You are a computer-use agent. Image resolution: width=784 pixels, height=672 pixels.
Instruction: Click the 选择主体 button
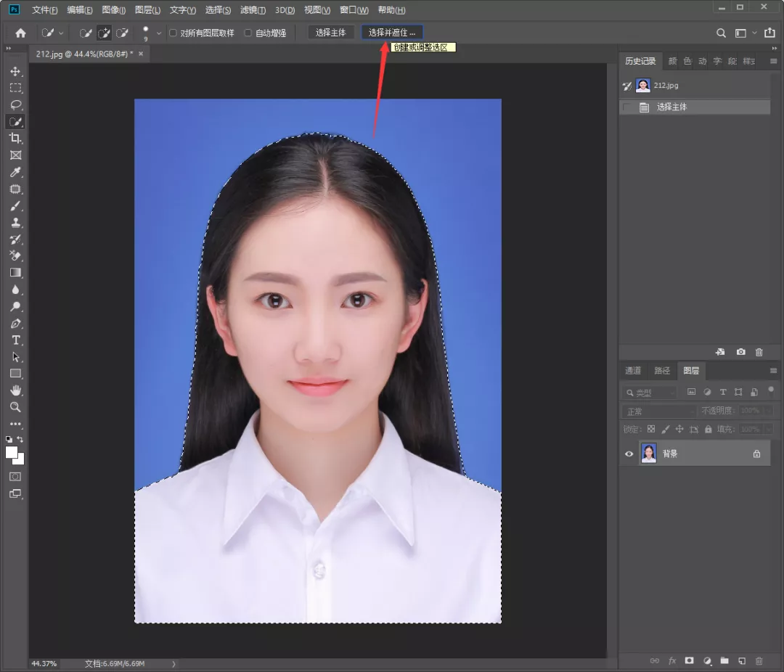coord(331,33)
